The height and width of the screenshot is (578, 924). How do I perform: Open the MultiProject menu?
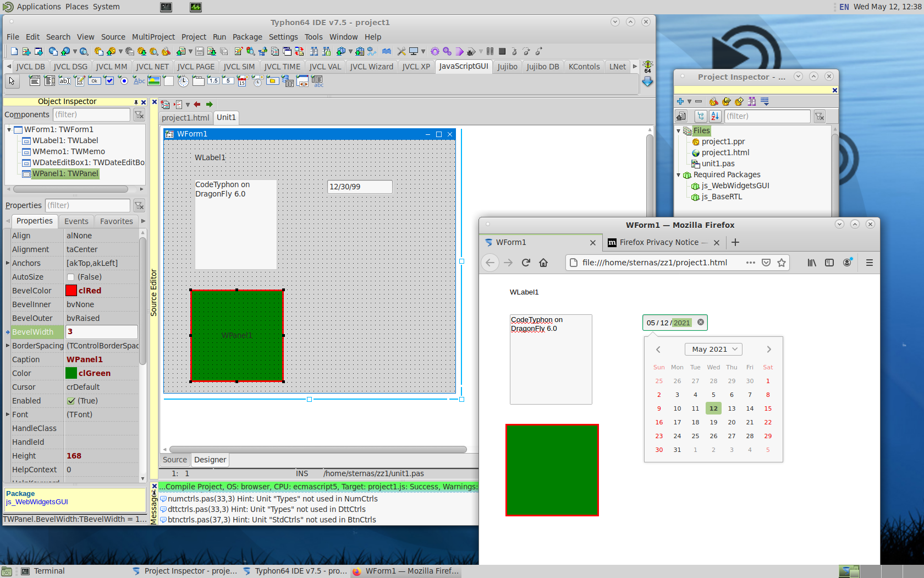pyautogui.click(x=153, y=37)
